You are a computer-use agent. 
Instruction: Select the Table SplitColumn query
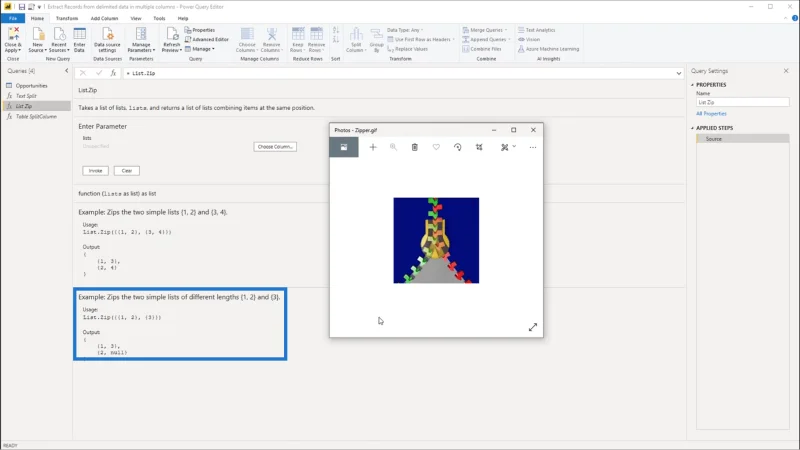click(x=37, y=117)
